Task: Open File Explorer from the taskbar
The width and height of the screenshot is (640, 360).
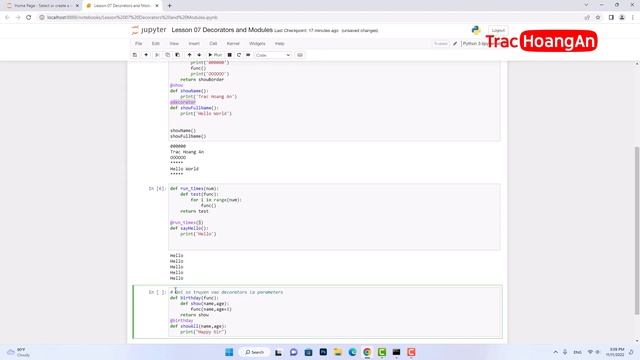Action: [338, 352]
